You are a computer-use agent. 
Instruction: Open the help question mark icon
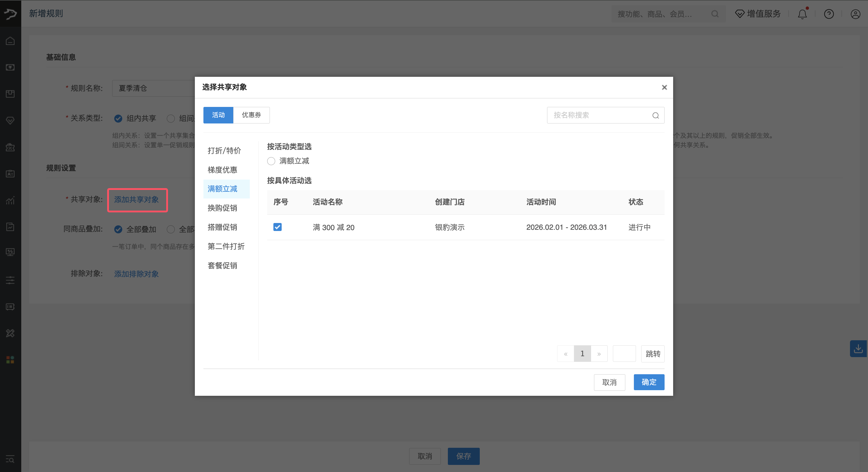[828, 14]
